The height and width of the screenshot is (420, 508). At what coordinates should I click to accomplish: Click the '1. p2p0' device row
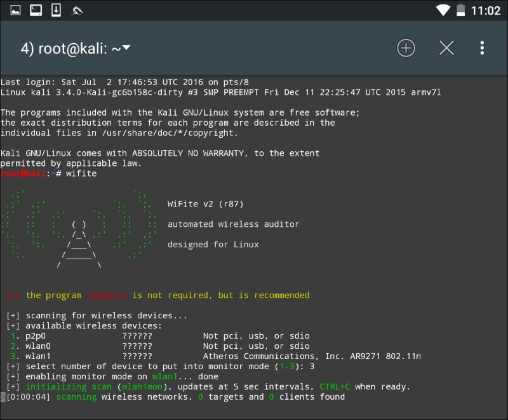tap(160, 336)
